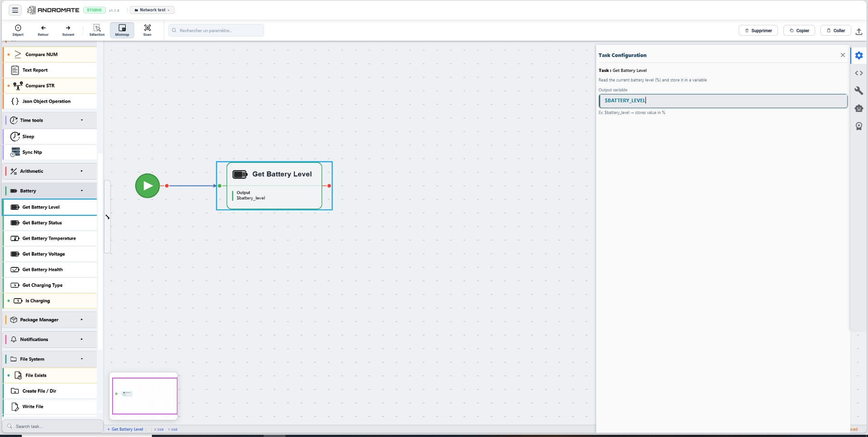Click the upload/export icon
The image size is (868, 437).
(x=859, y=31)
